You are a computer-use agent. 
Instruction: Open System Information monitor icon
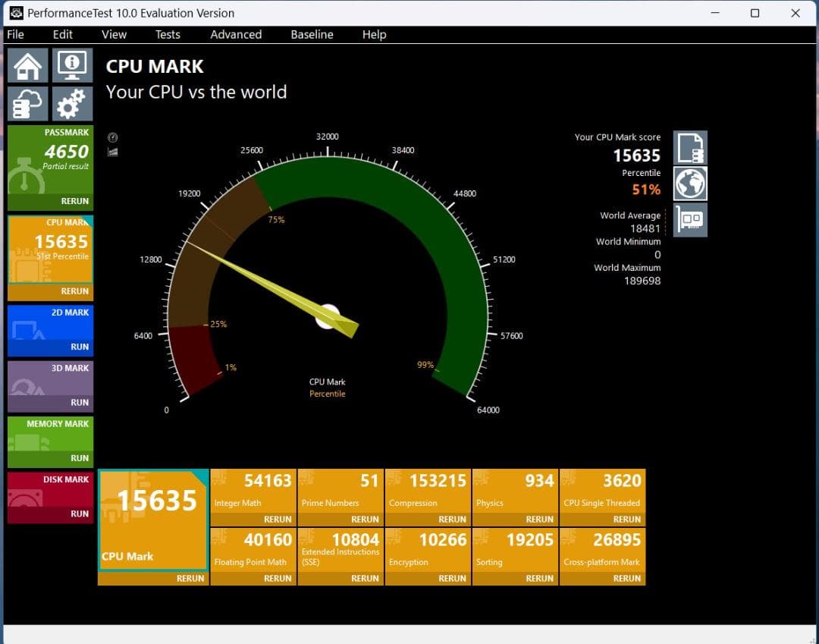72,65
